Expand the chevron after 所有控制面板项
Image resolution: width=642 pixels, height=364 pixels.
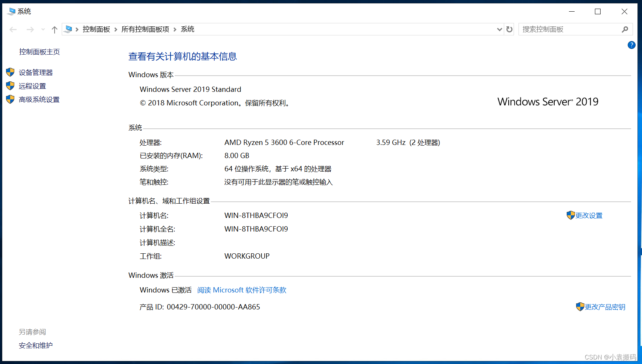[x=175, y=29]
